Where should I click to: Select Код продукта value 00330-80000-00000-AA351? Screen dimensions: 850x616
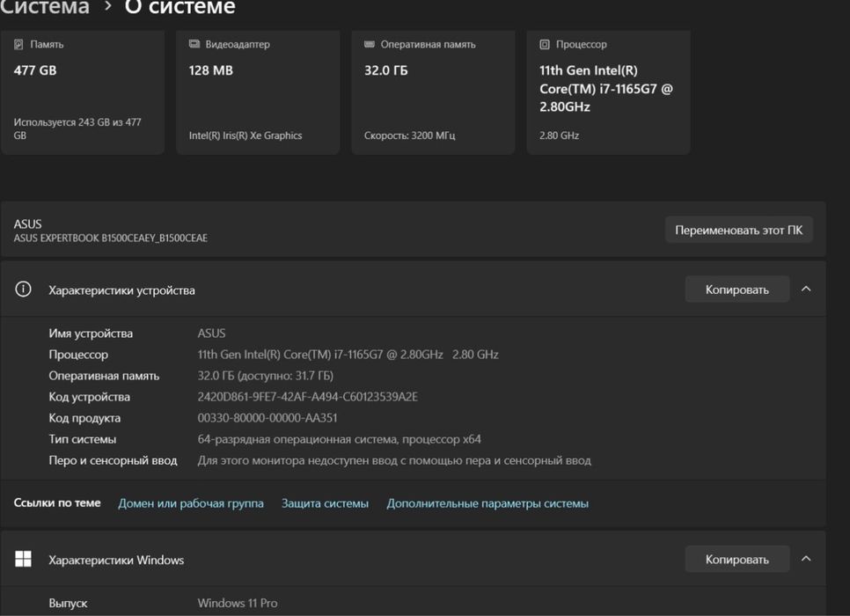click(x=267, y=418)
